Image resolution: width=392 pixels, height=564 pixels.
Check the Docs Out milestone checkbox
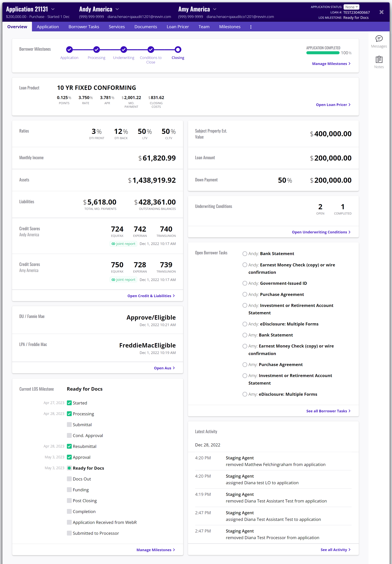[x=69, y=479]
